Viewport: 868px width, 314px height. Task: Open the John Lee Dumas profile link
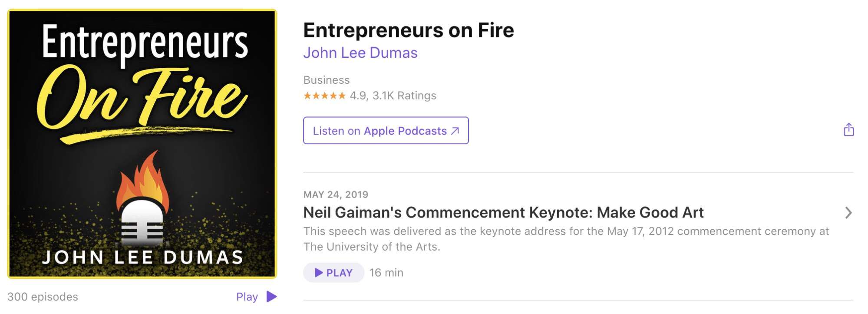point(360,52)
